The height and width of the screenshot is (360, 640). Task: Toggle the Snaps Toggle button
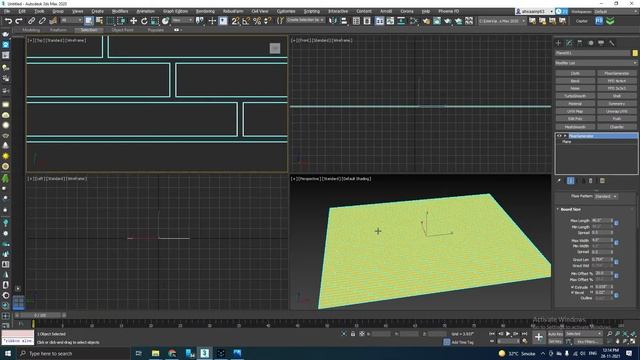point(236,21)
